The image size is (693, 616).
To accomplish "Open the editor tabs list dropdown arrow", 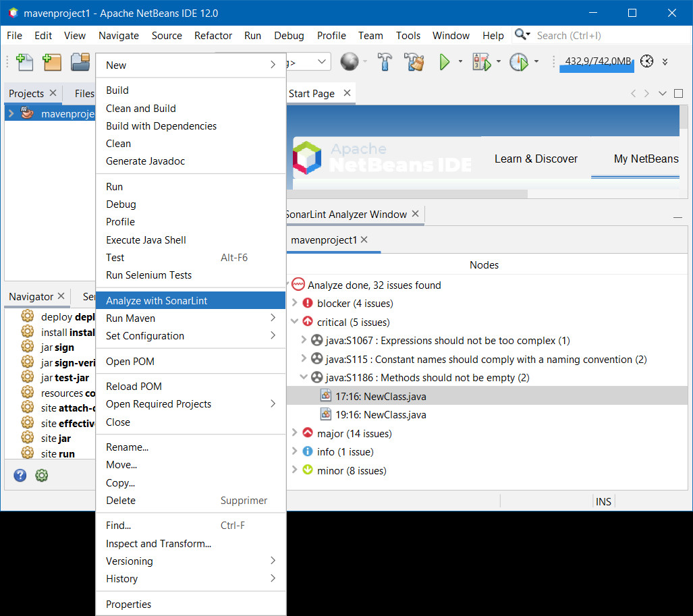I will click(662, 93).
